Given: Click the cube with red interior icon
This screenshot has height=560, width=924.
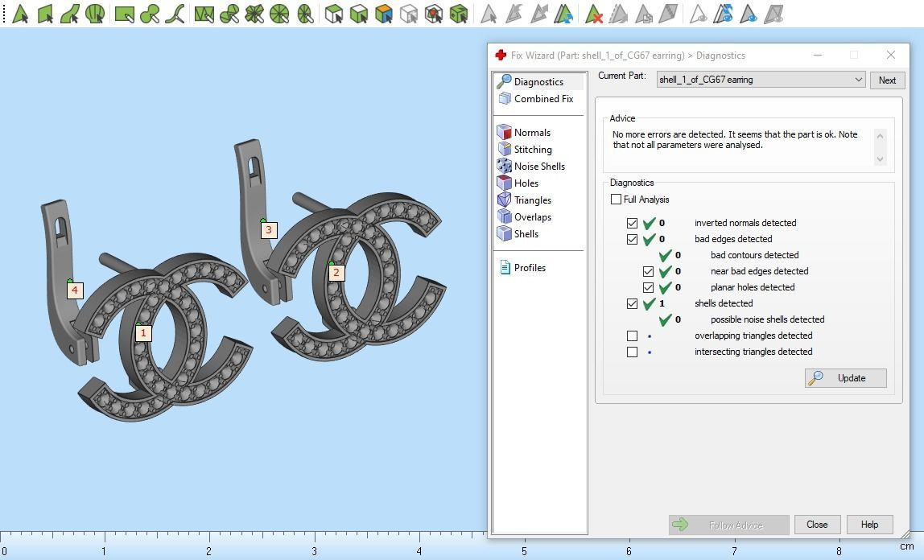Looking at the screenshot, I should coord(434,14).
